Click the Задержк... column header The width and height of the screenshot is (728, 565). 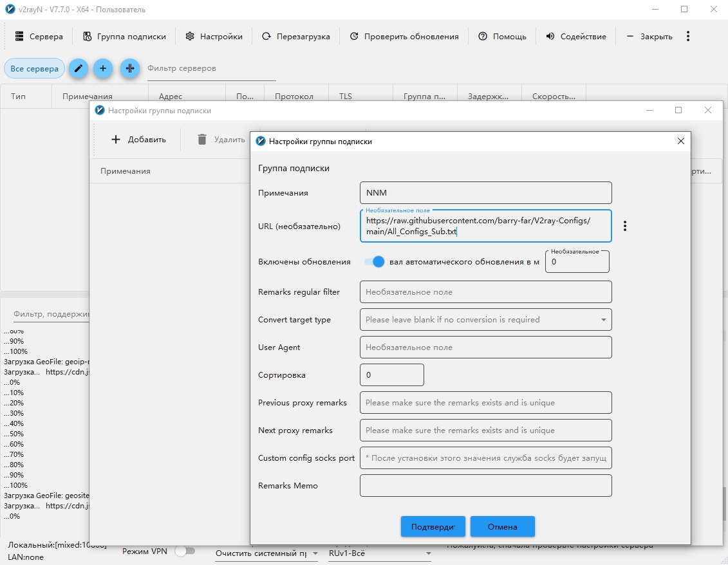click(488, 97)
